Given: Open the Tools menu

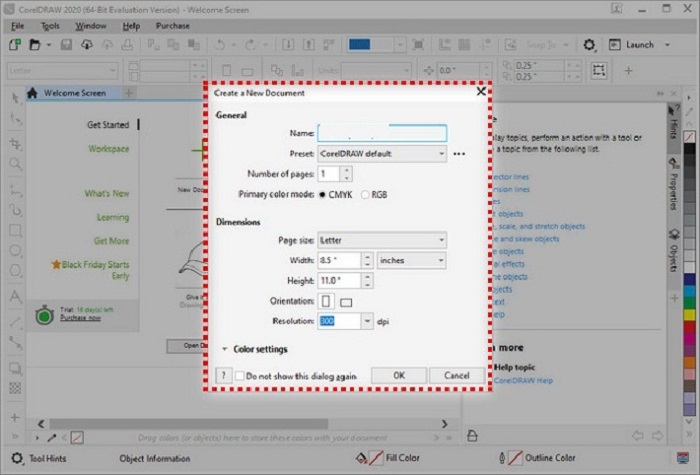Looking at the screenshot, I should tap(50, 26).
